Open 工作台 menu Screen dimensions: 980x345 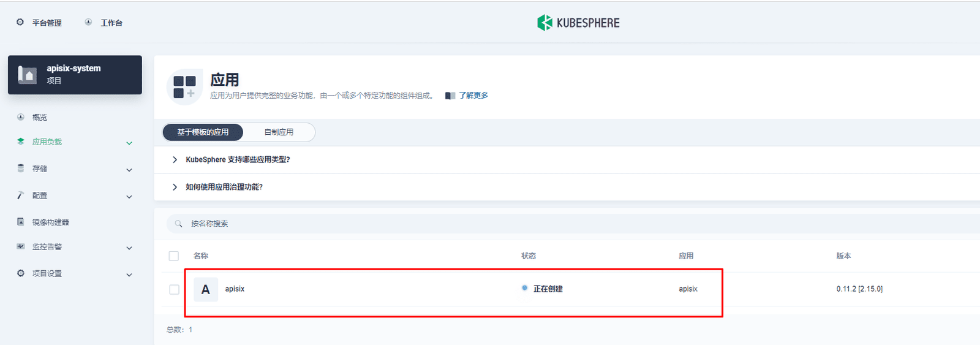tap(111, 23)
